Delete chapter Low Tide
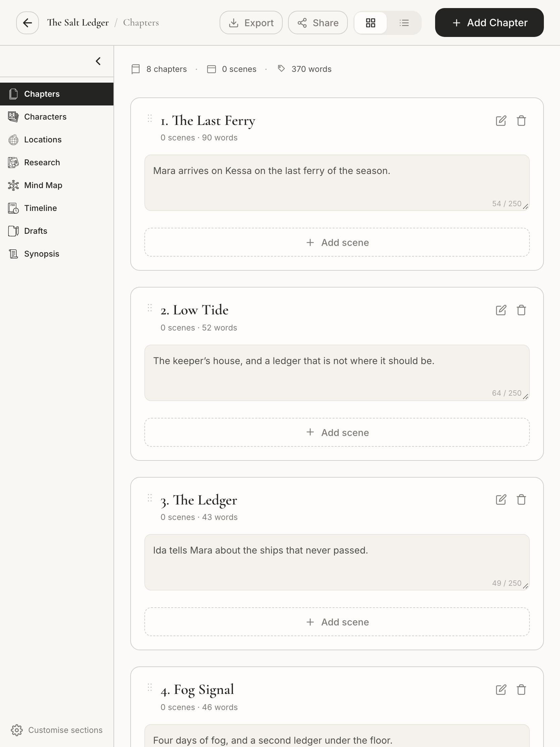The height and width of the screenshot is (747, 560). [x=521, y=310]
